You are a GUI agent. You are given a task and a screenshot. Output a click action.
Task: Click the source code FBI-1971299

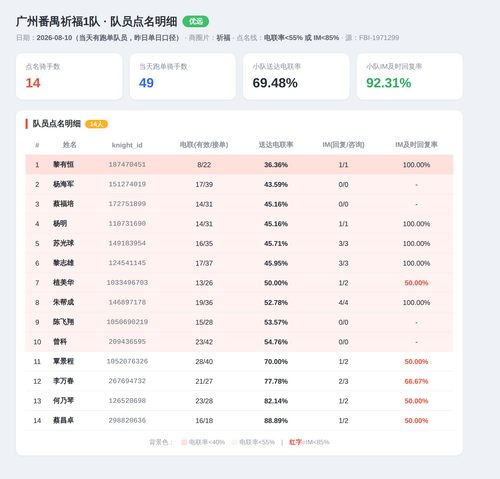click(379, 38)
